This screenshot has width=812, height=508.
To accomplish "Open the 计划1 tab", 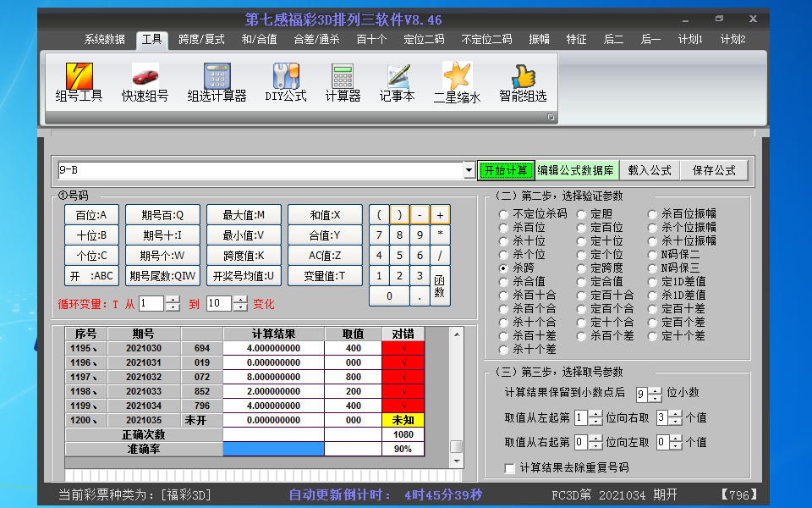I will tap(690, 40).
